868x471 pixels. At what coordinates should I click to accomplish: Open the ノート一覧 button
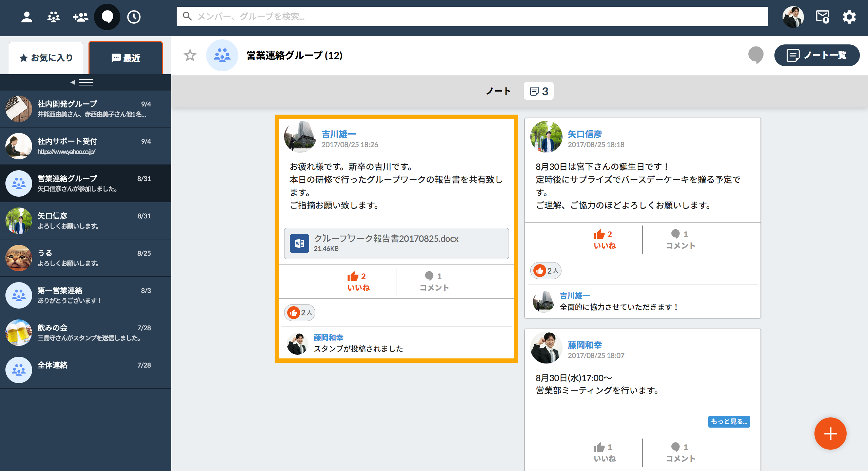pyautogui.click(x=816, y=55)
